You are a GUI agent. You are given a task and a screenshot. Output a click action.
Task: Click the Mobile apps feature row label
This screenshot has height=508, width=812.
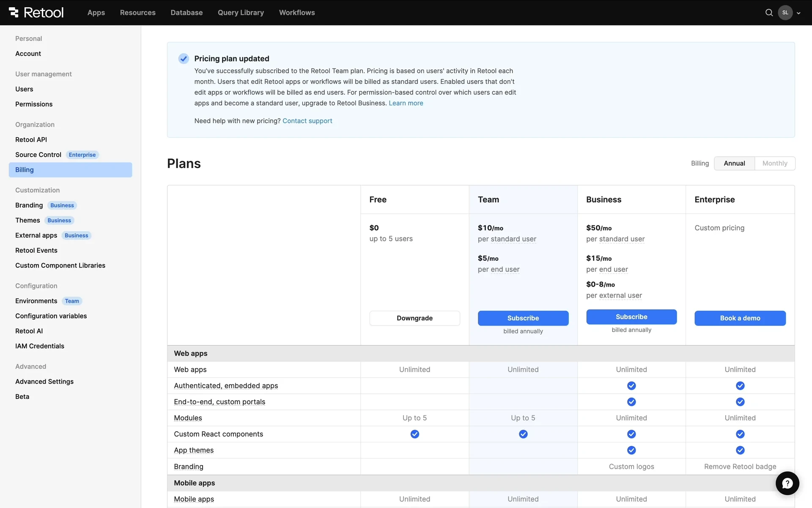(194, 499)
